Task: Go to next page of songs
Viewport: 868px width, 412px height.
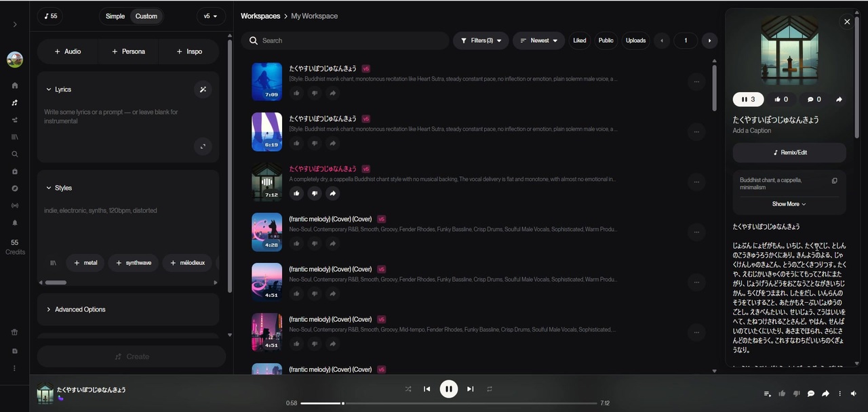Action: pyautogui.click(x=709, y=41)
